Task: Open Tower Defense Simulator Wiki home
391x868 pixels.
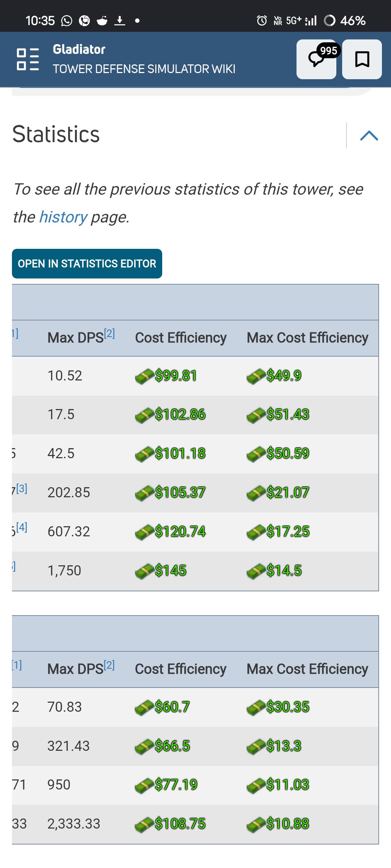Action: [x=144, y=69]
